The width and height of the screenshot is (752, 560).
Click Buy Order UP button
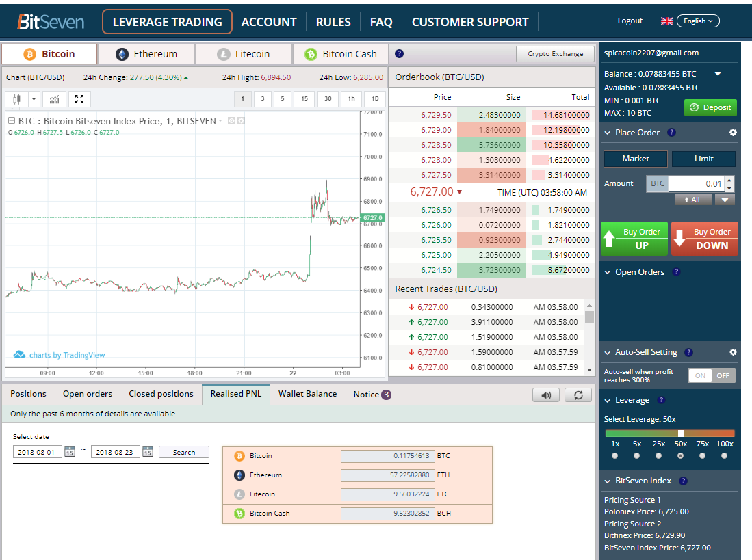(634, 239)
